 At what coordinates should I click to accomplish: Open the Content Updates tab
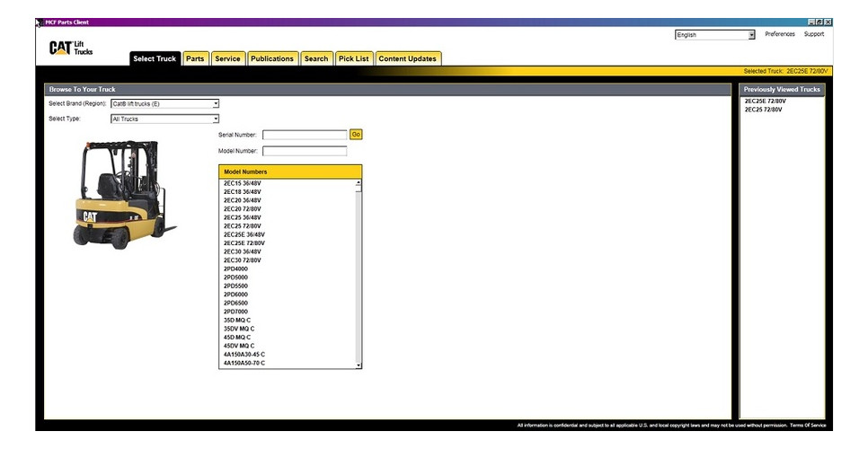tap(408, 58)
